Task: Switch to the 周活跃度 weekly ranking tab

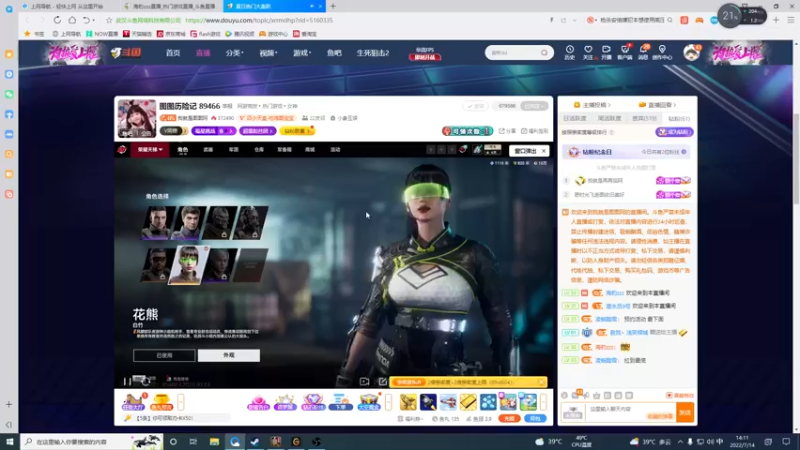Action: (609, 118)
